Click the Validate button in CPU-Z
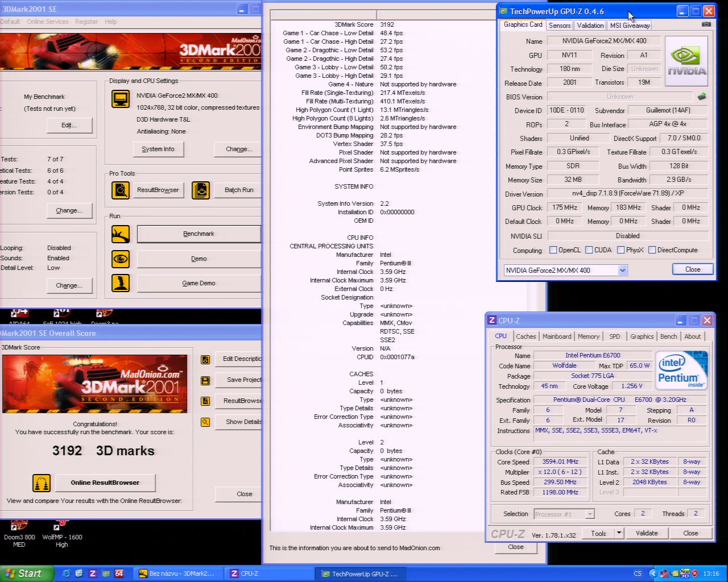 647,533
